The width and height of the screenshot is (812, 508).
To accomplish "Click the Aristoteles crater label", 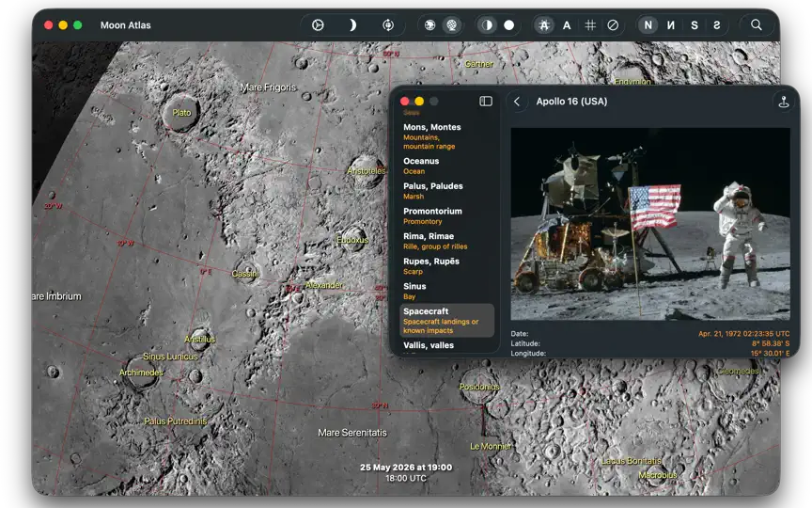I will [367, 170].
